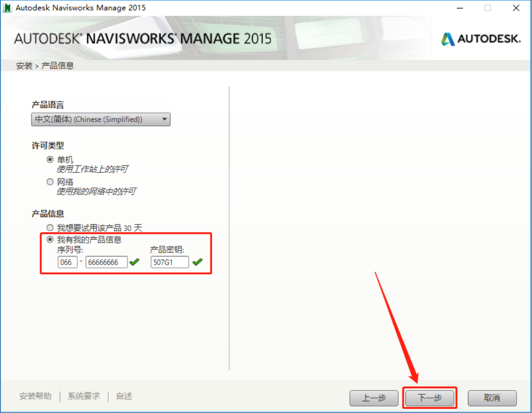This screenshot has width=532, height=413.
Task: Choose the 30 天 trial option
Action: (x=50, y=228)
